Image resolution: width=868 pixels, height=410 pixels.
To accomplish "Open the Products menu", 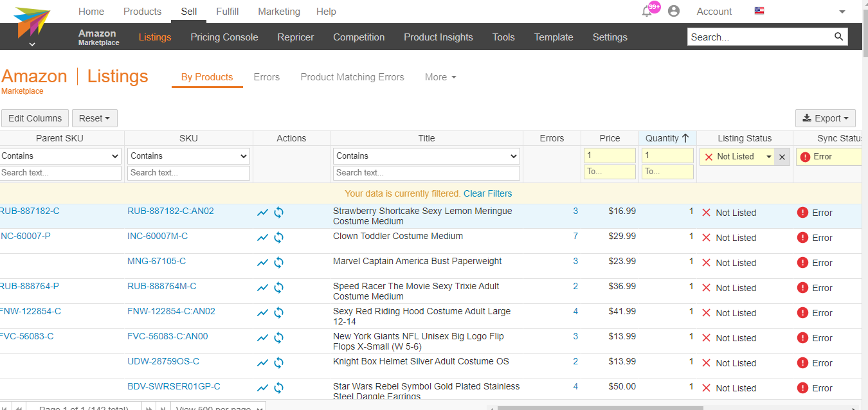I will [x=142, y=12].
